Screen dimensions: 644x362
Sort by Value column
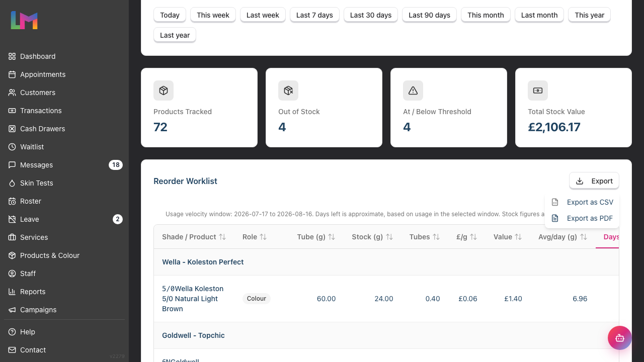tap(508, 237)
